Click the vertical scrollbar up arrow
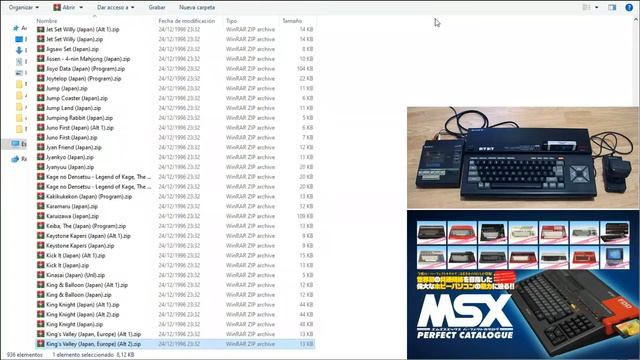This screenshot has width=640, height=360. coord(636,19)
